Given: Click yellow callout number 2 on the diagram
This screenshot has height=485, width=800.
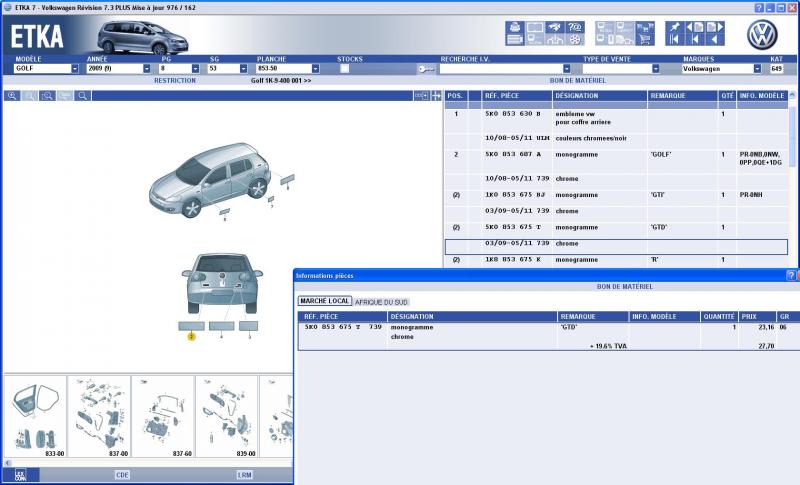Looking at the screenshot, I should (x=191, y=337).
